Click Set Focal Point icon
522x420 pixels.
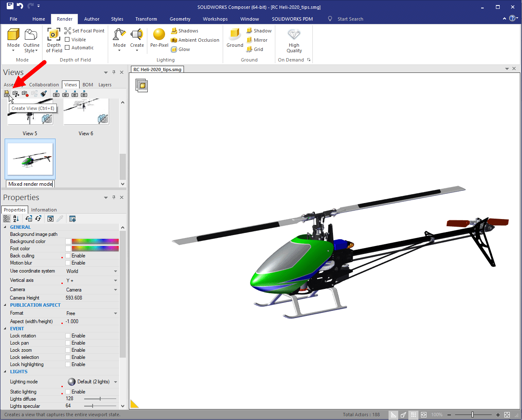click(68, 31)
